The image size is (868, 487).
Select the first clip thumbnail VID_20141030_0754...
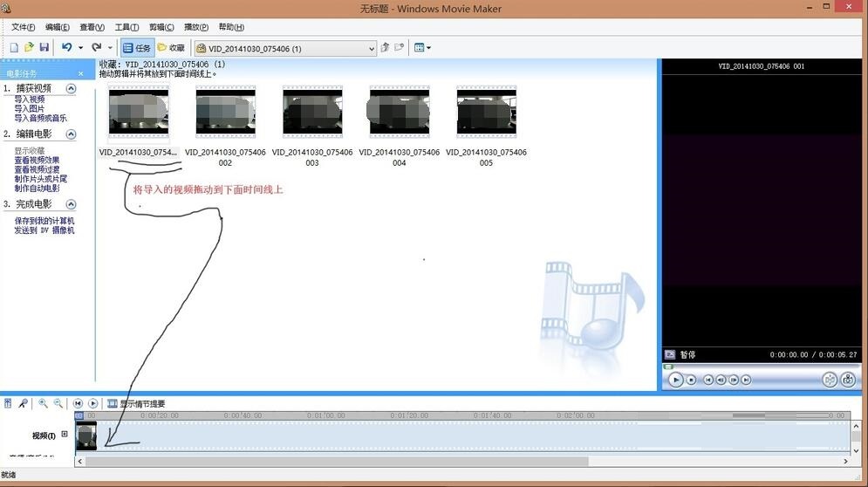tap(139, 113)
